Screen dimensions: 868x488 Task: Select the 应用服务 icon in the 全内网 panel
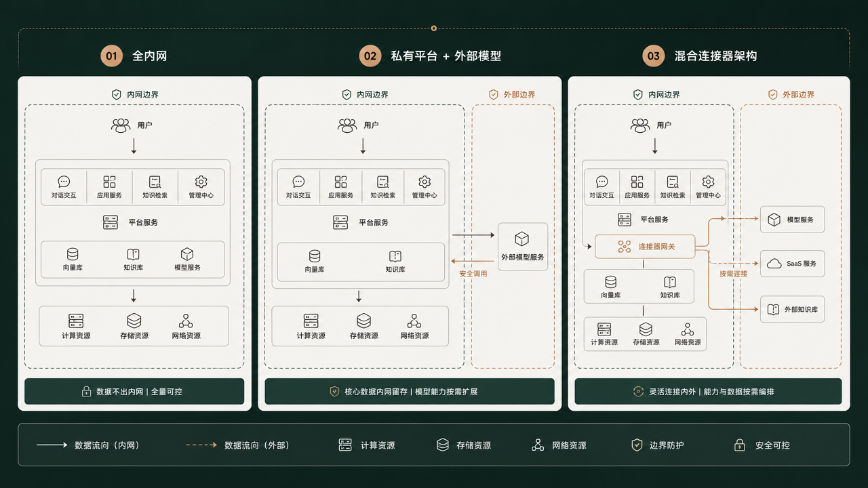click(x=109, y=182)
